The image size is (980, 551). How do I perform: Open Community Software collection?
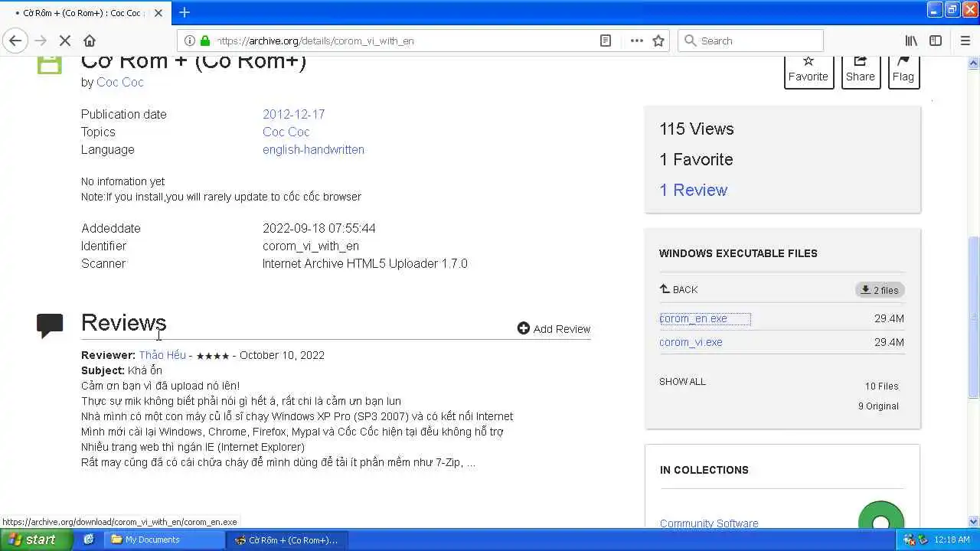pos(709,523)
